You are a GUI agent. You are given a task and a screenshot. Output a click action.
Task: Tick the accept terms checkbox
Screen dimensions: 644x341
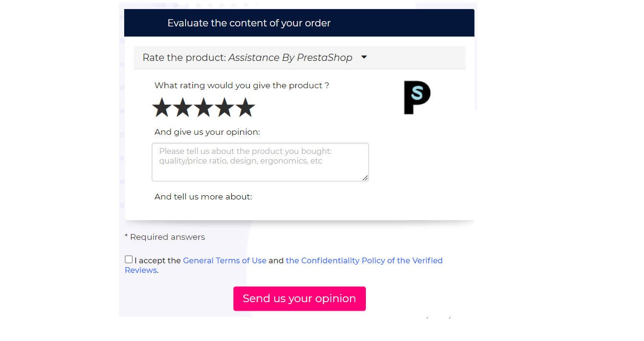pyautogui.click(x=129, y=259)
